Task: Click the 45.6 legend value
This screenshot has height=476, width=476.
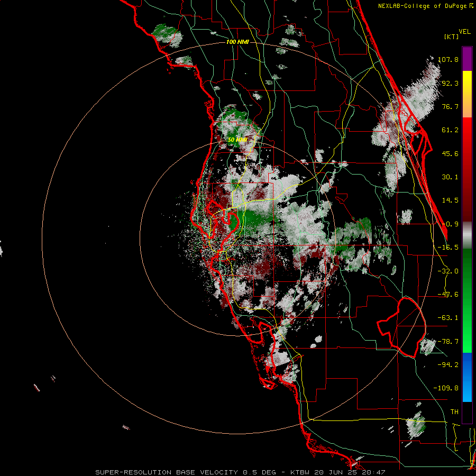Action: pyautogui.click(x=450, y=153)
